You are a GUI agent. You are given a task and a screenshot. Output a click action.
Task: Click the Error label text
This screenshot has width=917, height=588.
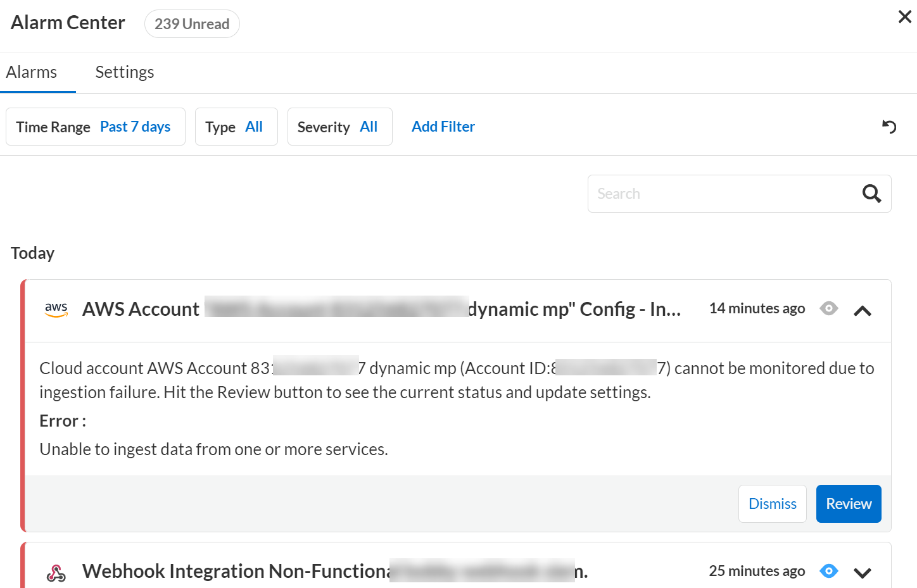click(x=63, y=421)
